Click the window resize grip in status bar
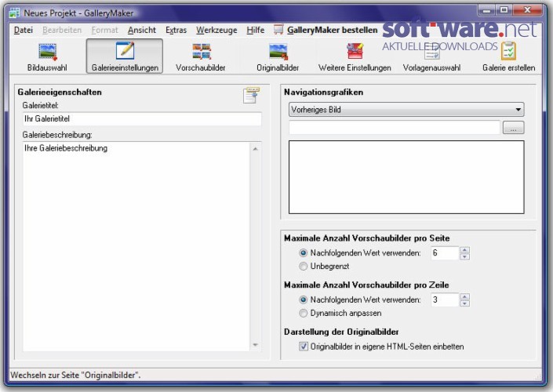This screenshot has width=553, height=392. pyautogui.click(x=538, y=377)
